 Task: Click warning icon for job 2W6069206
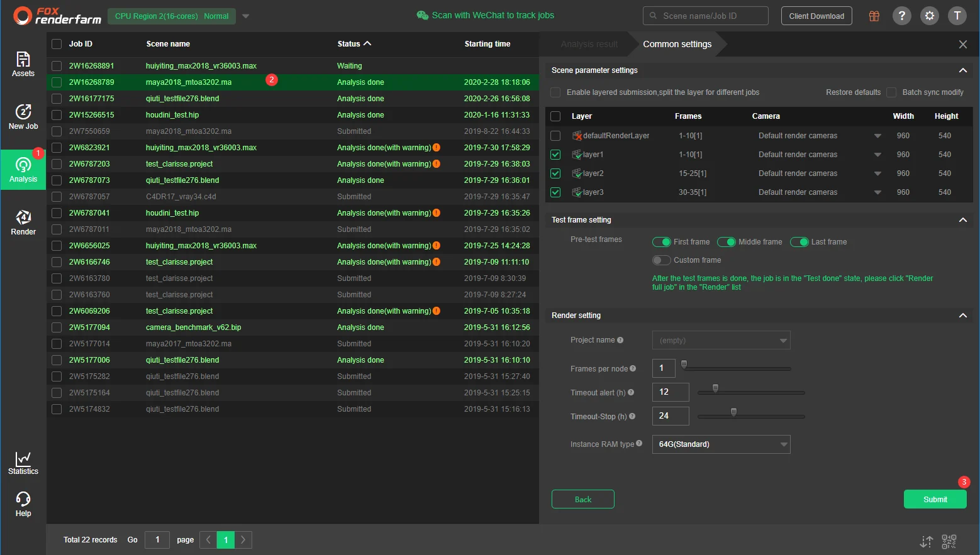click(437, 311)
